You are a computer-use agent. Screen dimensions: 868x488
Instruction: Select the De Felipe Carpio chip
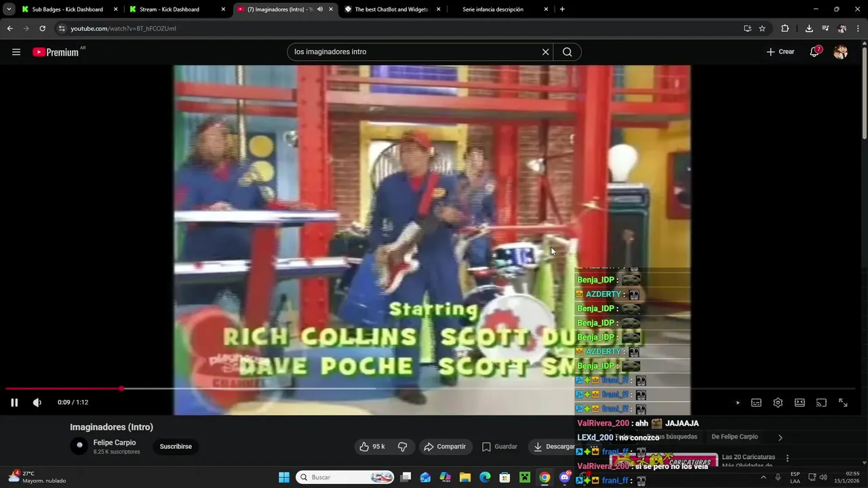734,437
